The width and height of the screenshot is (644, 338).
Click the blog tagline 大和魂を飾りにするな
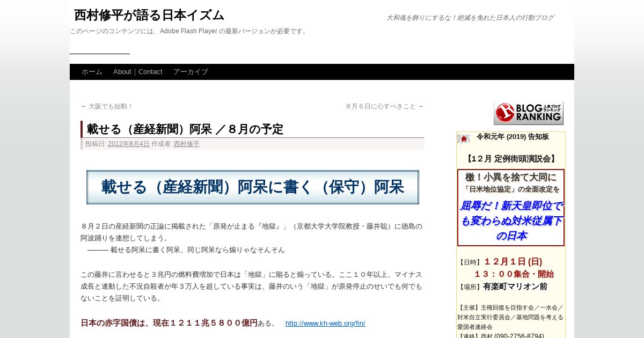tap(470, 18)
